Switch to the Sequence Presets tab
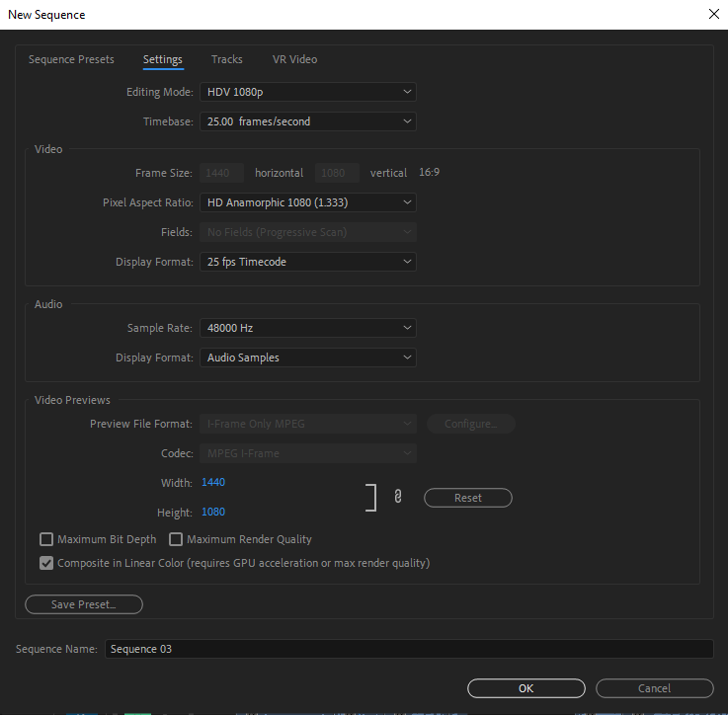728x715 pixels. pos(71,59)
